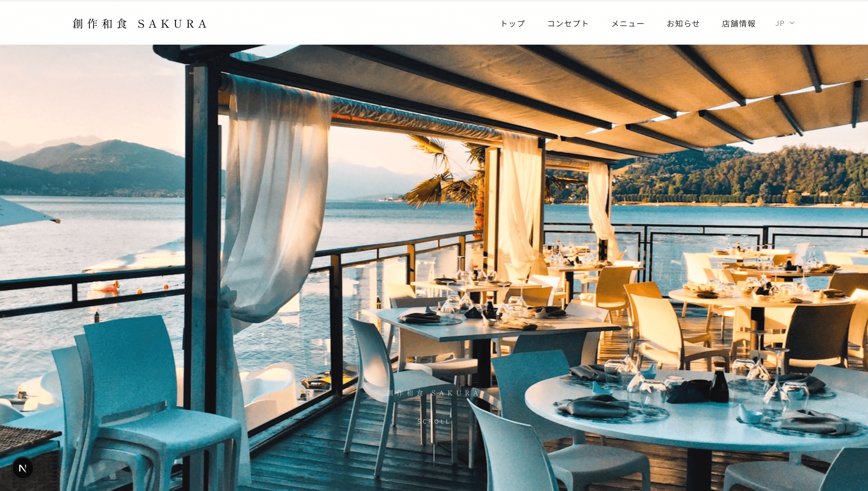This screenshot has width=868, height=491.
Task: Click the faint 創作和食 SAKURA hero overlay title
Action: pos(434,393)
